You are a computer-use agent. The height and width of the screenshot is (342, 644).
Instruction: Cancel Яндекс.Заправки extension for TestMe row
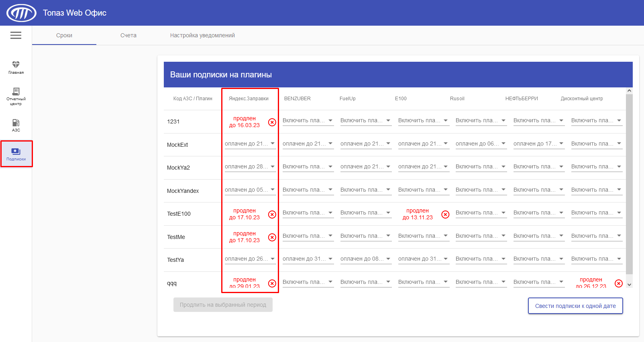click(272, 237)
